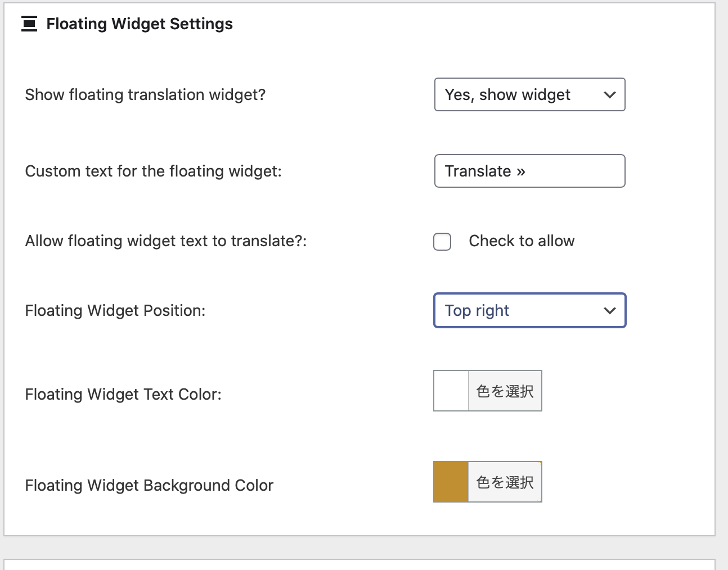Viewport: 728px width, 570px height.
Task: Click the "Translate »" custom text field
Action: point(529,171)
